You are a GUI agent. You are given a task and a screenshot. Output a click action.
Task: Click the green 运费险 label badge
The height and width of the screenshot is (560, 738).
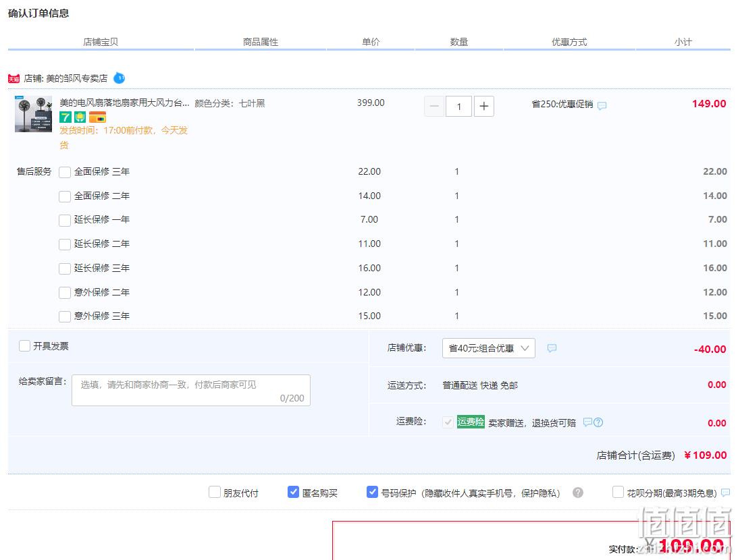tap(471, 422)
